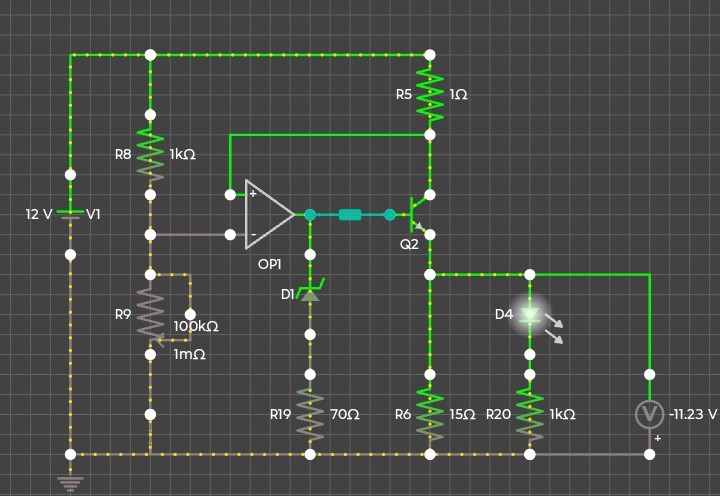Click the ground symbol
The height and width of the screenshot is (496, 720).
click(x=70, y=484)
